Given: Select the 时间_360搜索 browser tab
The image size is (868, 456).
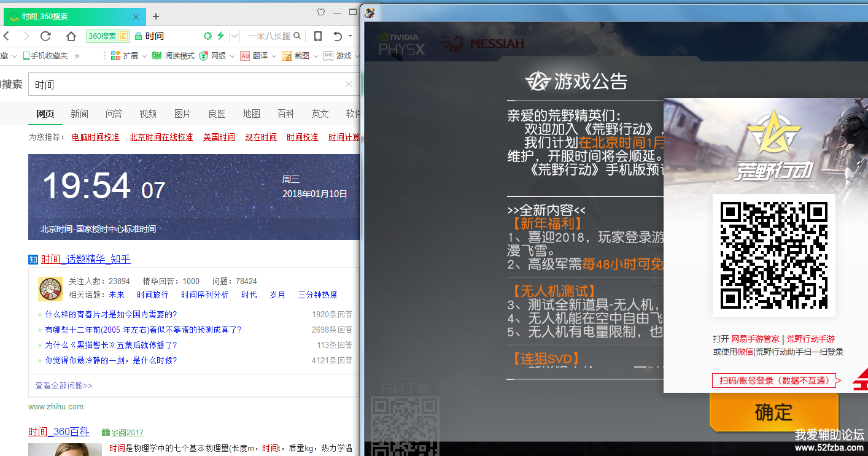Looking at the screenshot, I should 75,17.
